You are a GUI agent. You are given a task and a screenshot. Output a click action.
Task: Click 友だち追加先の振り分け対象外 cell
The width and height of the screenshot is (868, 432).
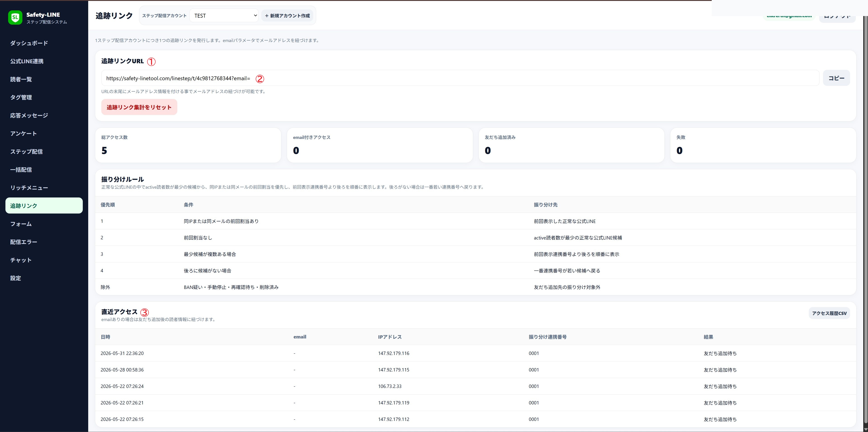[x=567, y=287]
